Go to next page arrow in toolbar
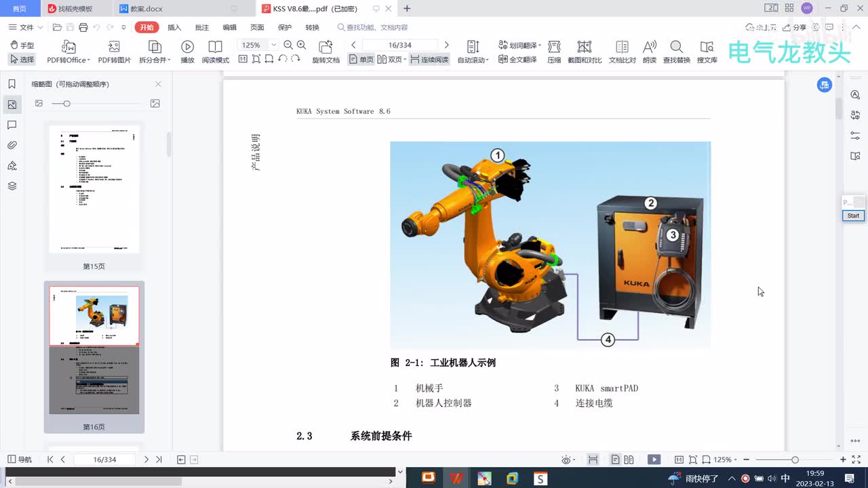 [446, 45]
